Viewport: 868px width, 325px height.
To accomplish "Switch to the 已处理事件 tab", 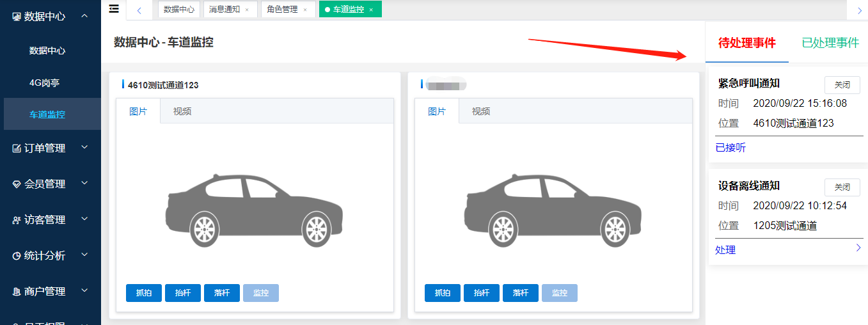I will tap(830, 43).
